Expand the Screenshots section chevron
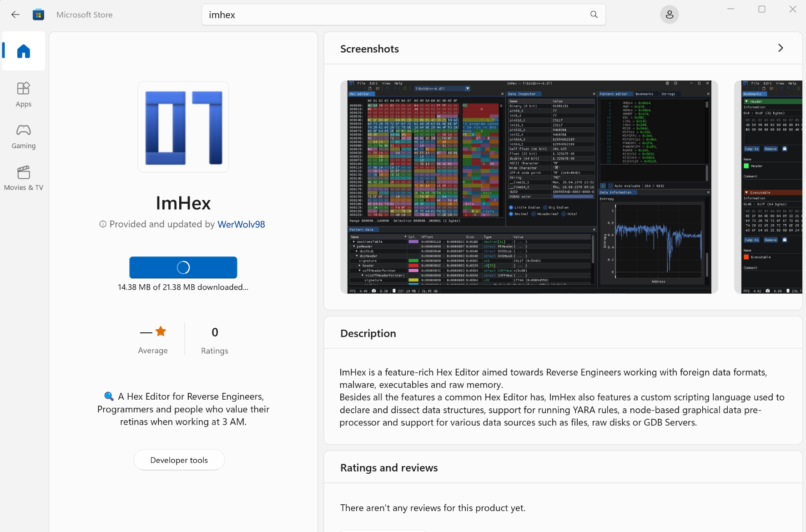The height and width of the screenshot is (532, 806). pos(781,48)
